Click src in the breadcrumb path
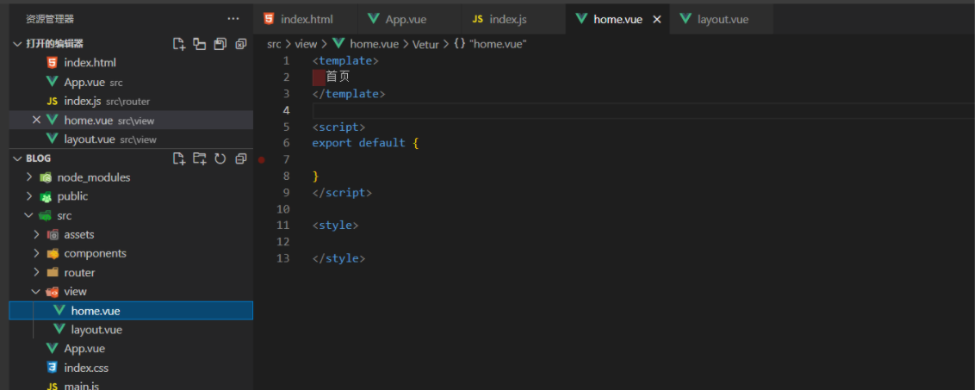This screenshot has width=980, height=390. coord(274,44)
